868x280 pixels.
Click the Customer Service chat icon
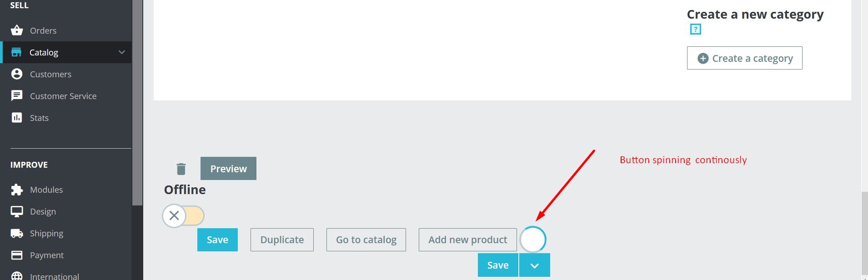(17, 96)
